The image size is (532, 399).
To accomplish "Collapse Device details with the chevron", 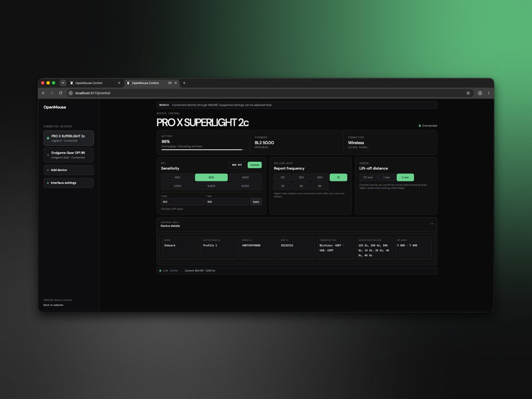I will [x=432, y=224].
